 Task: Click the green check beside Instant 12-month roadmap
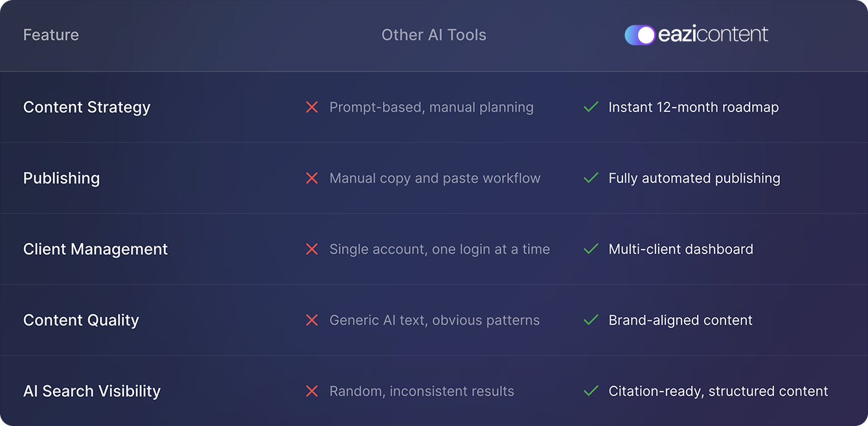[591, 107]
